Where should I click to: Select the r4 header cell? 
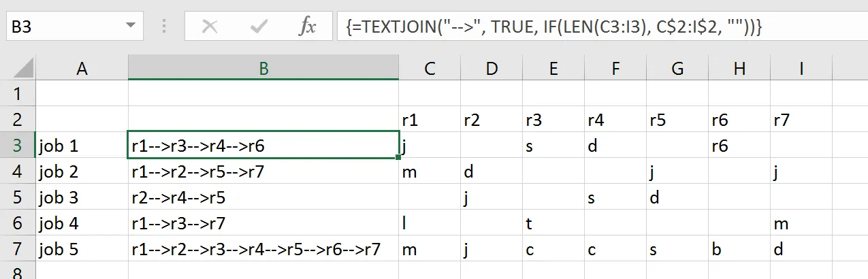[x=615, y=120]
